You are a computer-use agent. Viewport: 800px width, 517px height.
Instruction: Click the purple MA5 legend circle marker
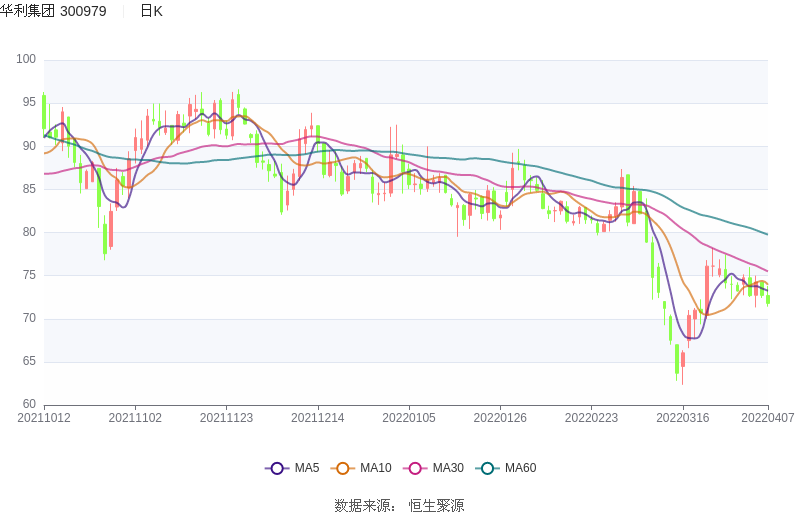276,468
